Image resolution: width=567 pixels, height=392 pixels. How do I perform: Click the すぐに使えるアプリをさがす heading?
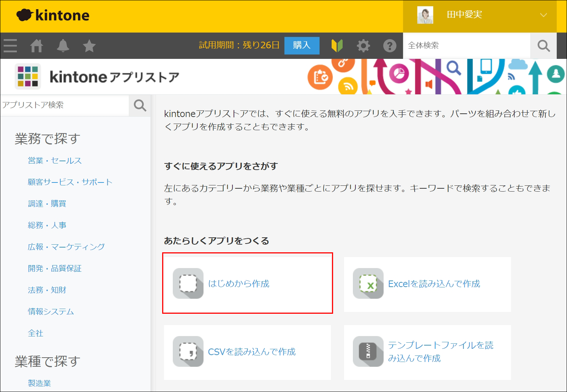[221, 166]
